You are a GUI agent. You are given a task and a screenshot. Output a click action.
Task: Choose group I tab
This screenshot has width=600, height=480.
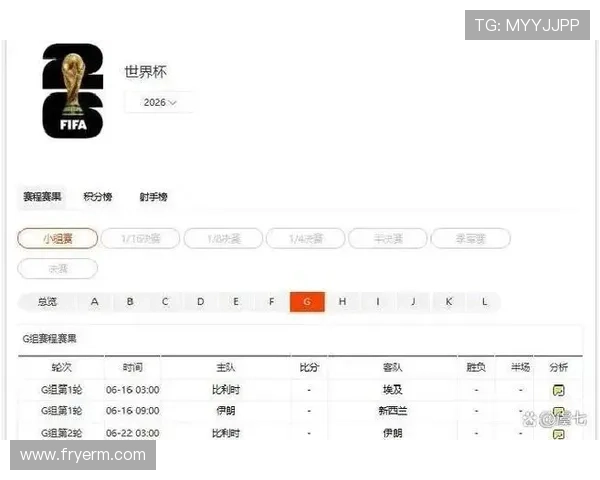click(378, 302)
